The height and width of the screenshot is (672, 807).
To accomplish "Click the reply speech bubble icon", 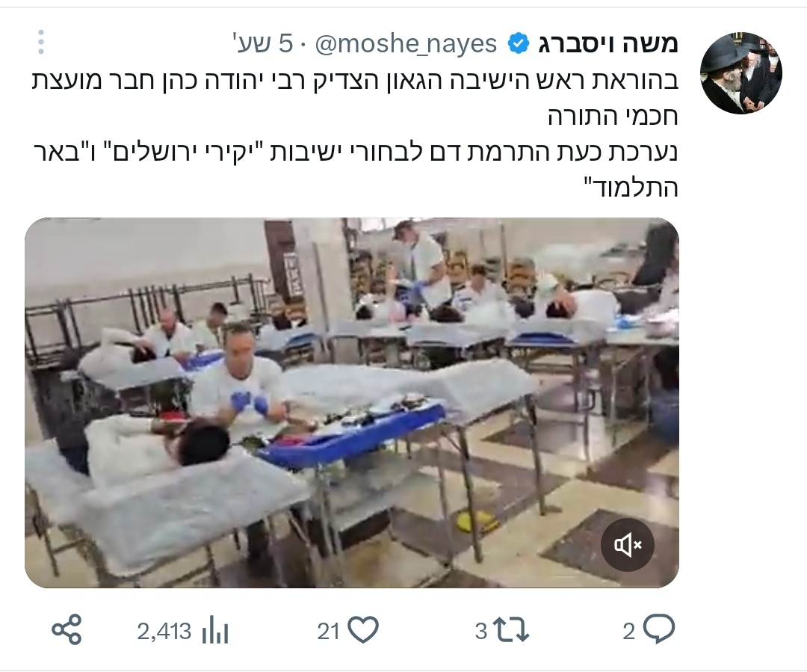I will click(x=659, y=630).
